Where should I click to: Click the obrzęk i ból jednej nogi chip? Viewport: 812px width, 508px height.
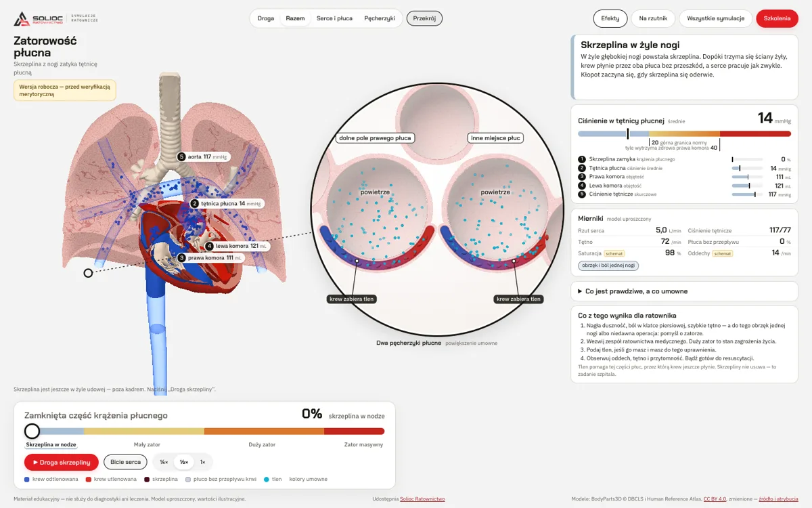[x=608, y=266]
